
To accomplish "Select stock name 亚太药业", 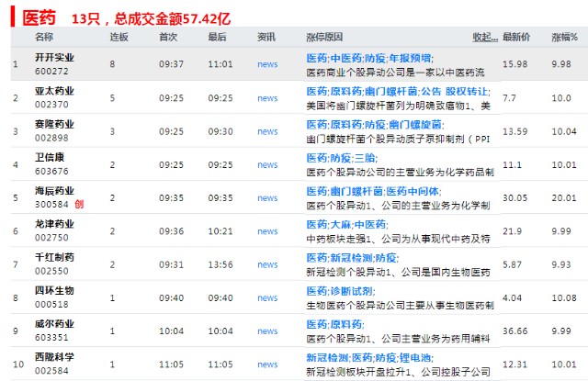I will pos(54,91).
